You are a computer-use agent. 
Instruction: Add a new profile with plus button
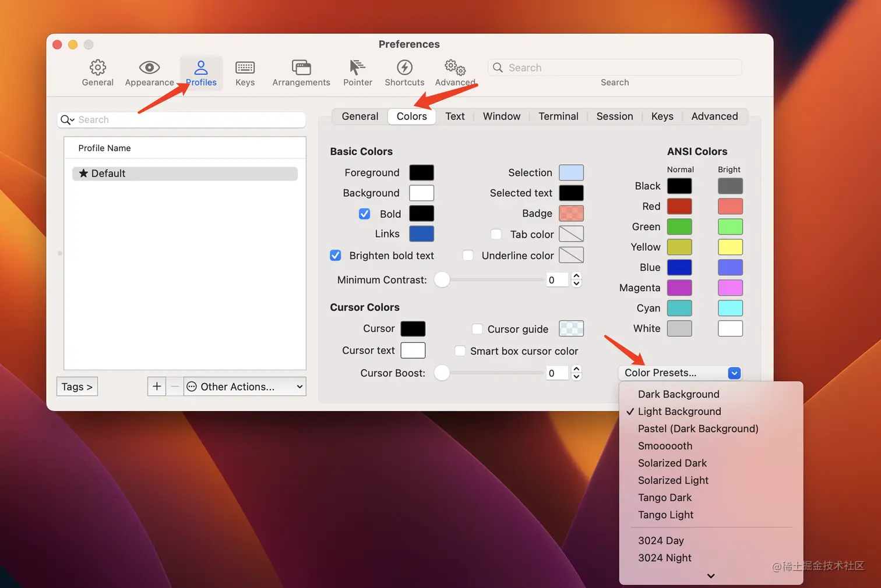(157, 387)
